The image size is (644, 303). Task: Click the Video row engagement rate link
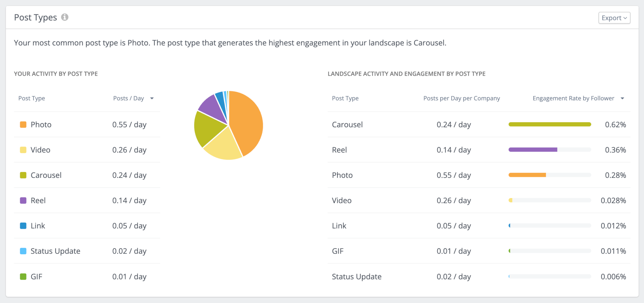(613, 200)
